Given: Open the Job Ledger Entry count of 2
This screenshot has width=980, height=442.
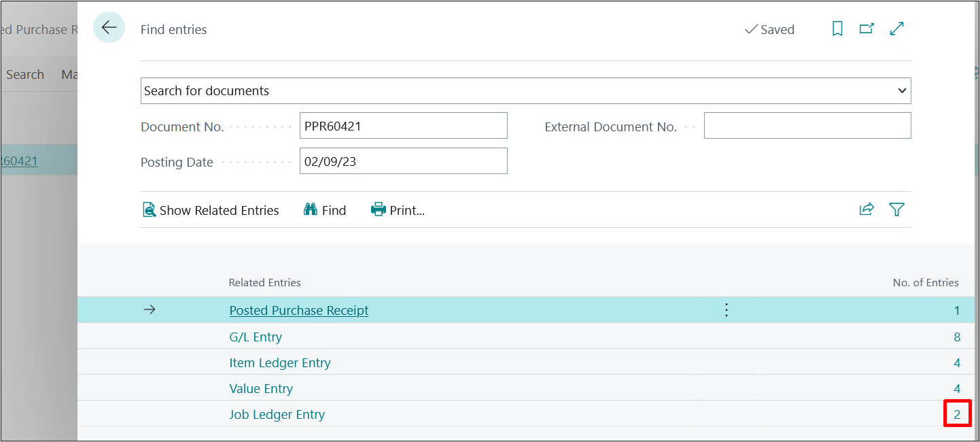Looking at the screenshot, I should click(957, 414).
